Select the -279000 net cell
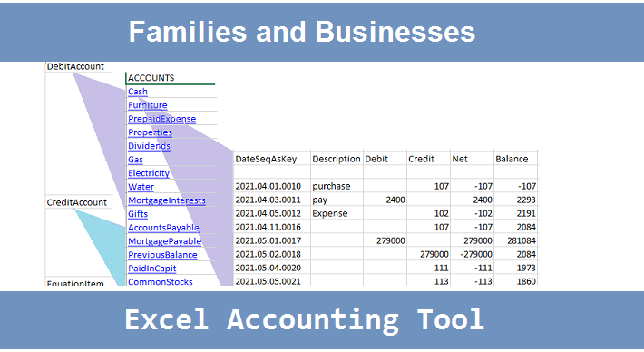 pos(472,254)
